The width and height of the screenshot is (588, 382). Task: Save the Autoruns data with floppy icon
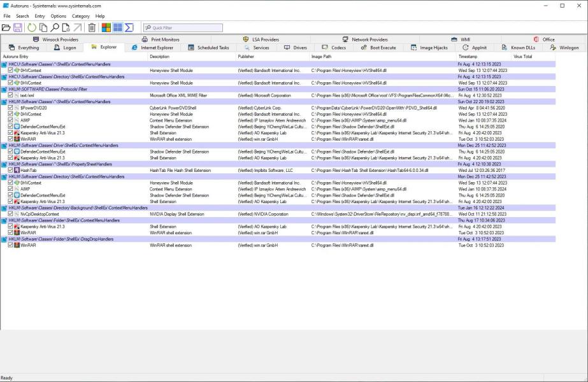tap(18, 27)
